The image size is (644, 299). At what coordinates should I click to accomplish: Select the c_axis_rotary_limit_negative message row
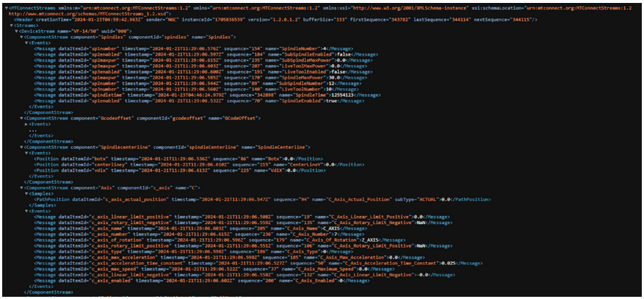tap(242, 222)
